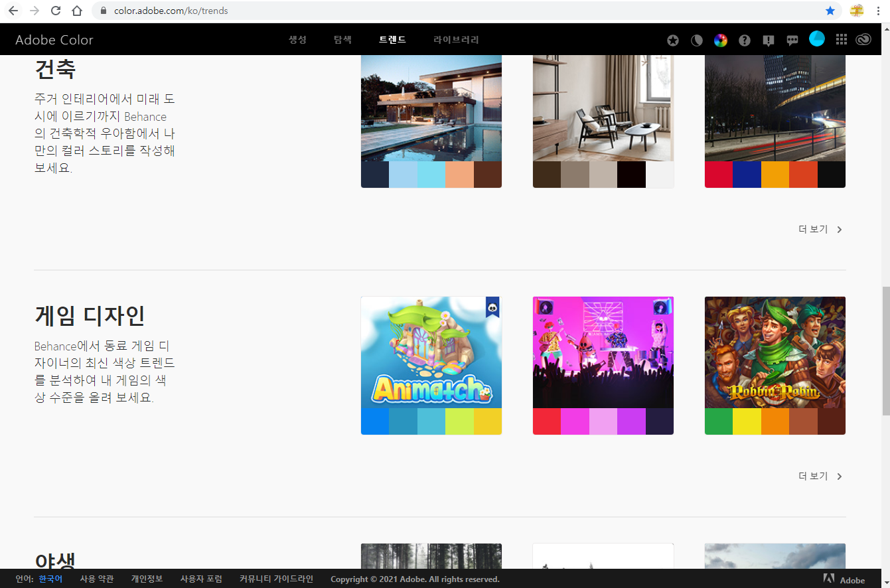Click the Creative Cloud icon
Image resolution: width=890 pixels, height=588 pixels.
click(863, 40)
